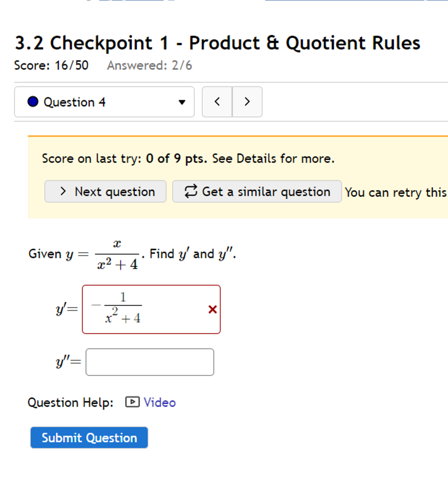Click the right chevron to advance to next question
Screen dimensions: 448x487
coord(247,102)
